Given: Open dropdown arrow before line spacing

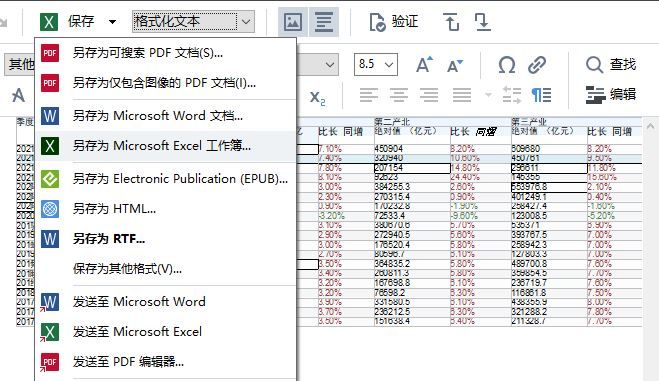Looking at the screenshot, I should tap(488, 95).
